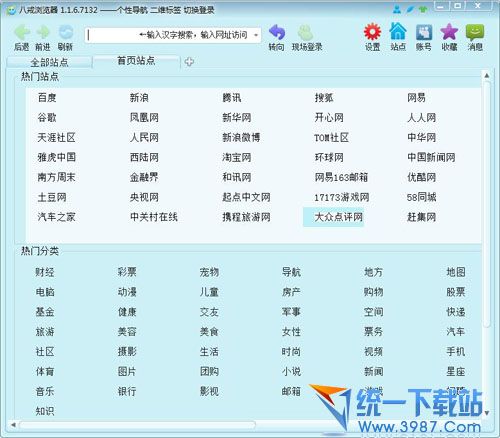Open the 携程旅游网 link
Viewport: 500px width, 438px height.
[x=246, y=217]
